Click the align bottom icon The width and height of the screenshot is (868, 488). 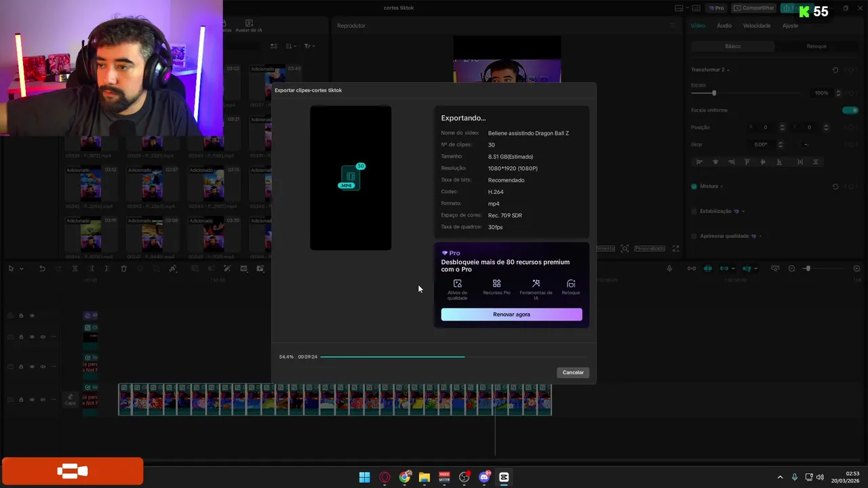779,162
